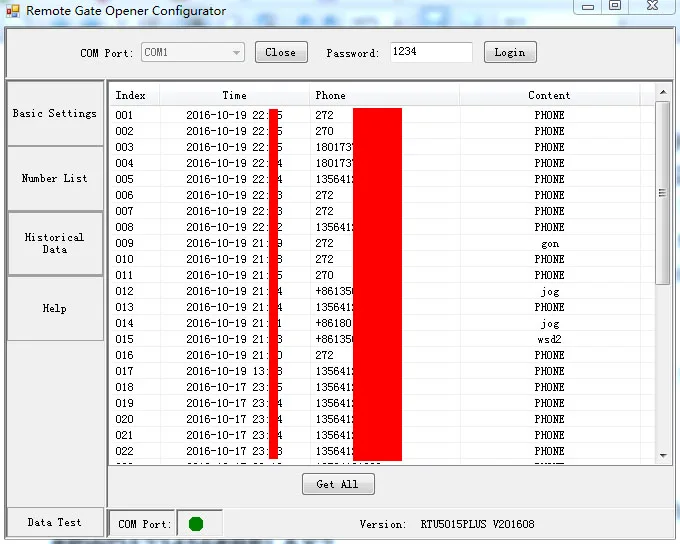Focus the Password field containing 1234
The height and width of the screenshot is (544, 680).
pos(431,52)
